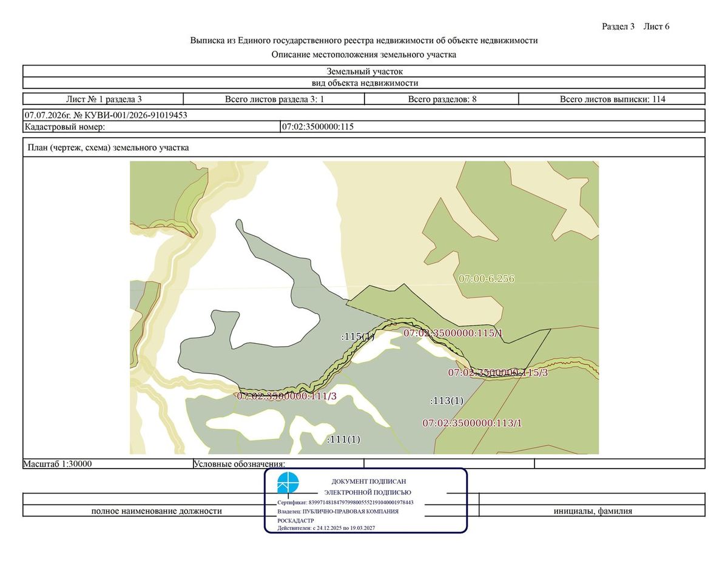
Task: Click map label '07:02:3500000:115/3'
Action: pyautogui.click(x=497, y=372)
